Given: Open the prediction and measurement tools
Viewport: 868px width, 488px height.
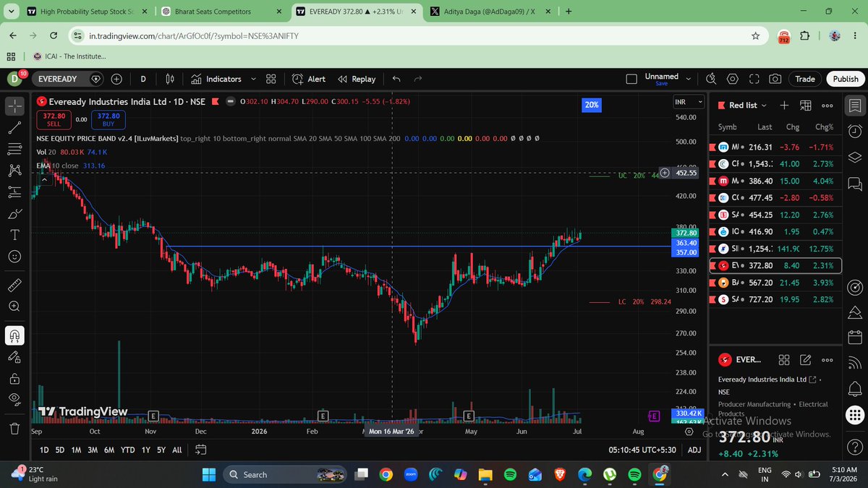Looking at the screenshot, I should 14,192.
